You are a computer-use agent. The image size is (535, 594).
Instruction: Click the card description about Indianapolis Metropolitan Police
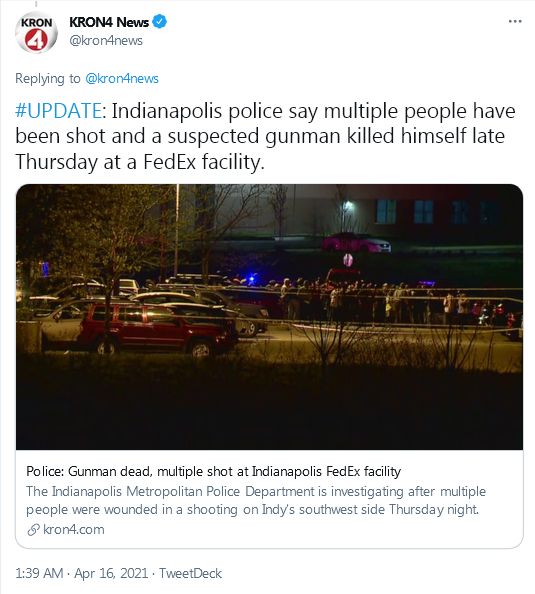(x=256, y=500)
